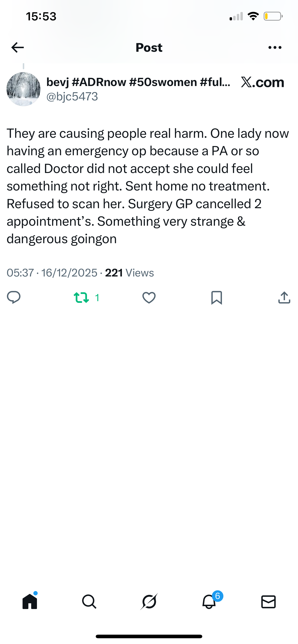Screen dimensions: 298x644
Task: Tap the X.com logo label
Action: [262, 82]
